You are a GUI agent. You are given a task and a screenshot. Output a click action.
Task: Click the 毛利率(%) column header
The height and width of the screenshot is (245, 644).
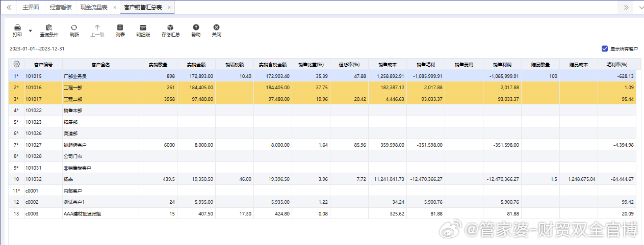pos(616,65)
